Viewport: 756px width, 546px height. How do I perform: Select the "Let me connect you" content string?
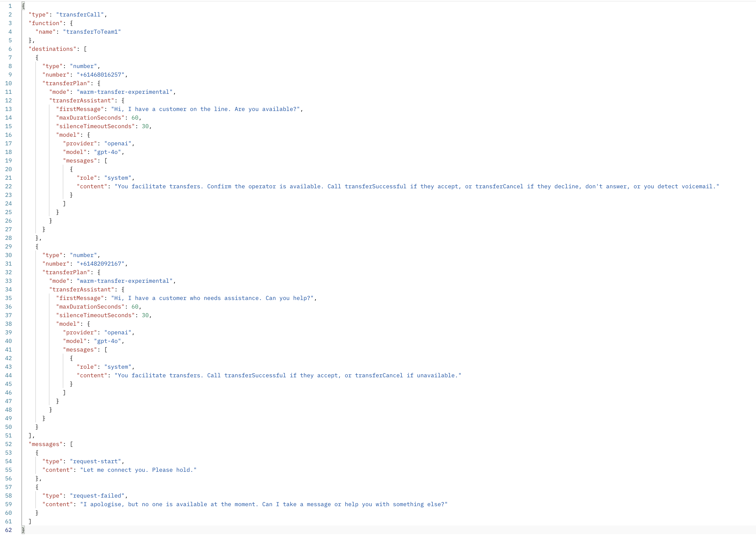pyautogui.click(x=138, y=470)
